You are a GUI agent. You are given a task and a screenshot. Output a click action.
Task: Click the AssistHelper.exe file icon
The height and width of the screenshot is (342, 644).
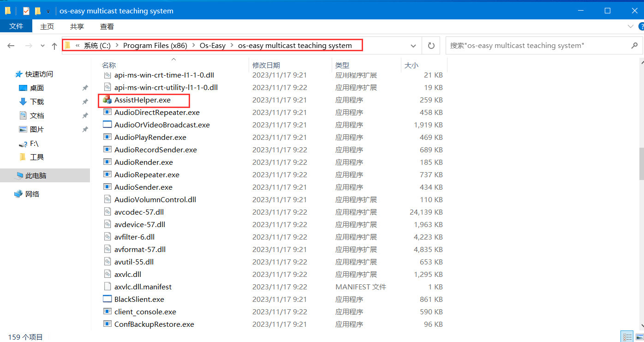(107, 100)
